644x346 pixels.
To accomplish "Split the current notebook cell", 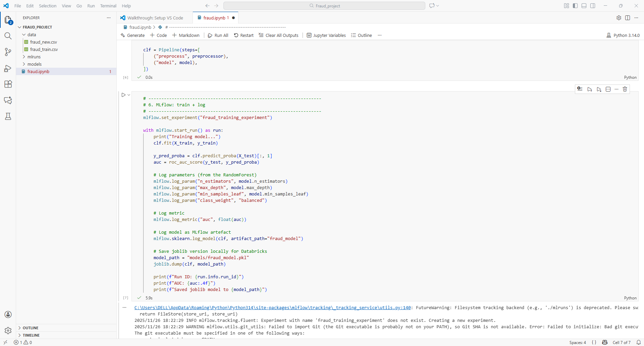I will tap(608, 89).
